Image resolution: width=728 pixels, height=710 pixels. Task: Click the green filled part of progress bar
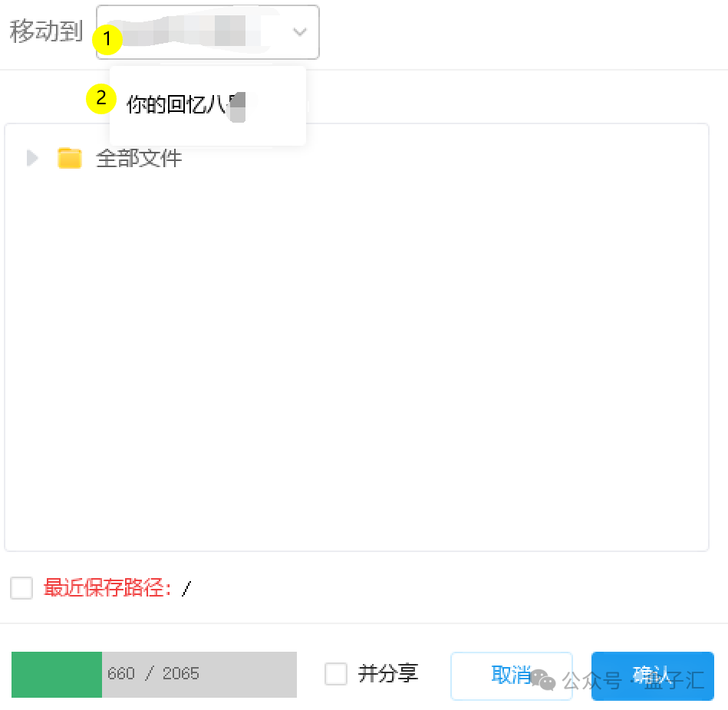point(57,675)
